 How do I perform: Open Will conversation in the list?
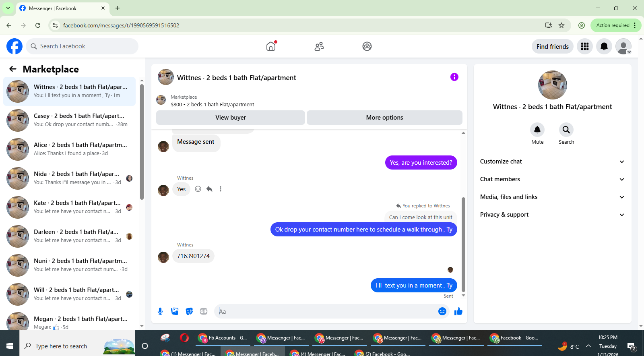pos(70,294)
